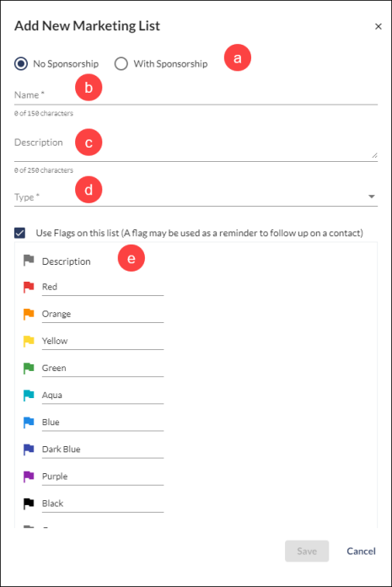
Task: Click the orange flag icon
Action: (x=29, y=314)
